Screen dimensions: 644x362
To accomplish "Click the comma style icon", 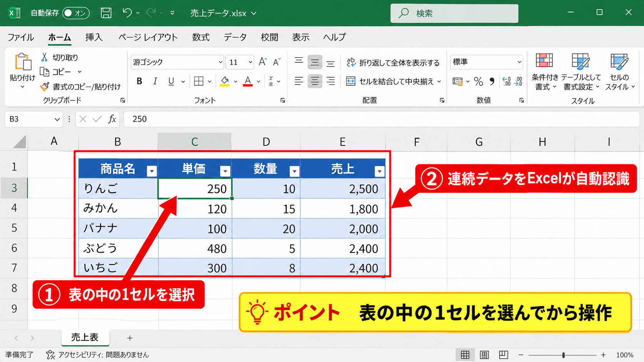I will [492, 81].
